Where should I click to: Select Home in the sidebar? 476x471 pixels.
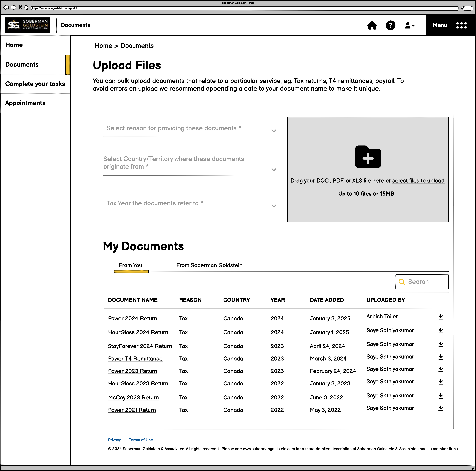coord(35,45)
